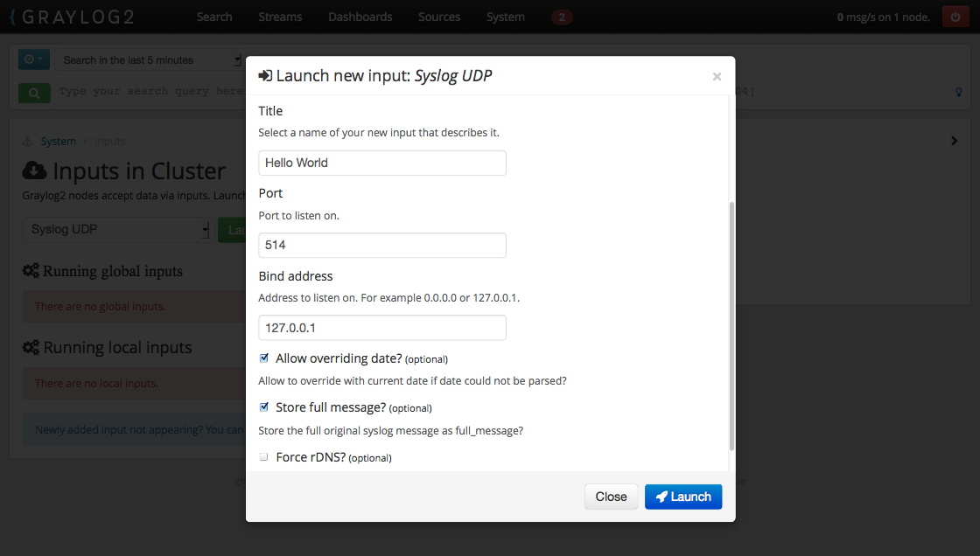
Task: Close the dialog with the X icon
Action: (717, 77)
